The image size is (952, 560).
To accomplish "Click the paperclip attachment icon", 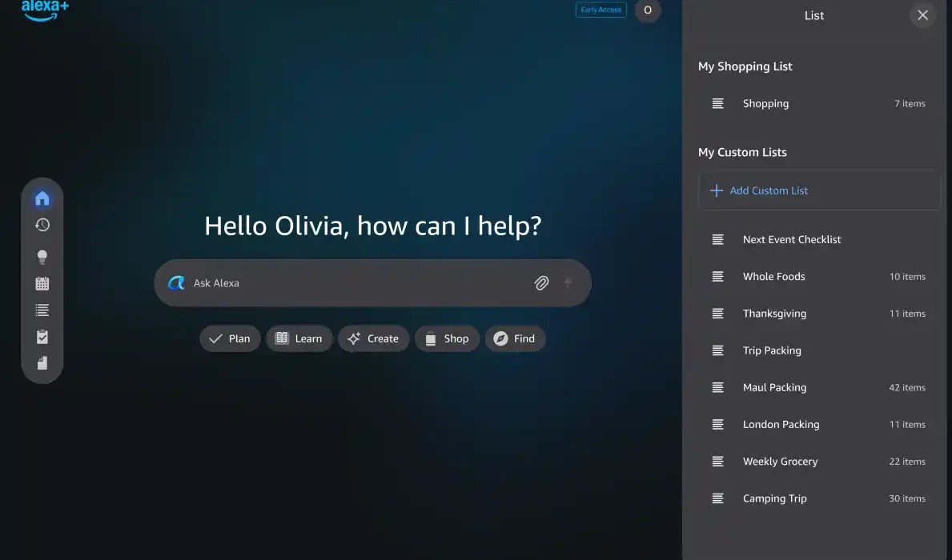I will 541,282.
